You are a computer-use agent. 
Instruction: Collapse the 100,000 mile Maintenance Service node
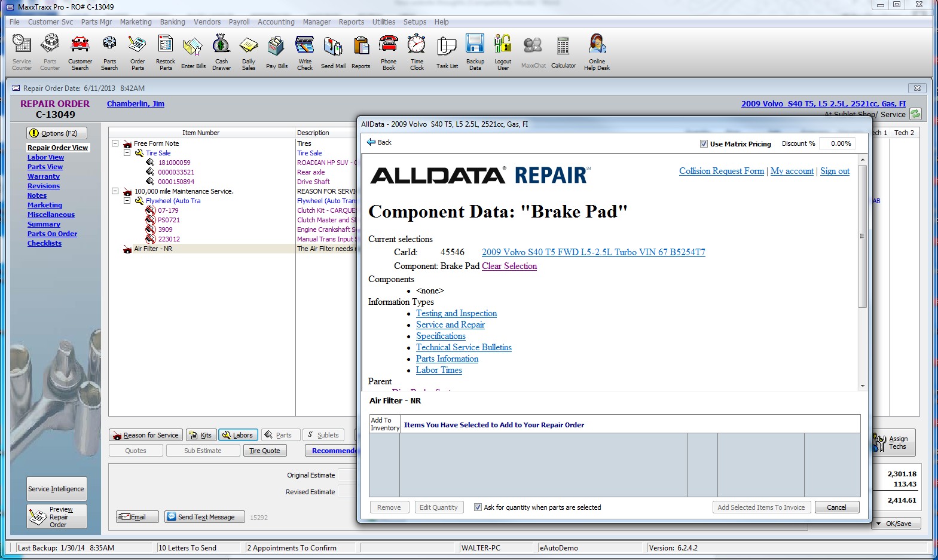click(115, 191)
